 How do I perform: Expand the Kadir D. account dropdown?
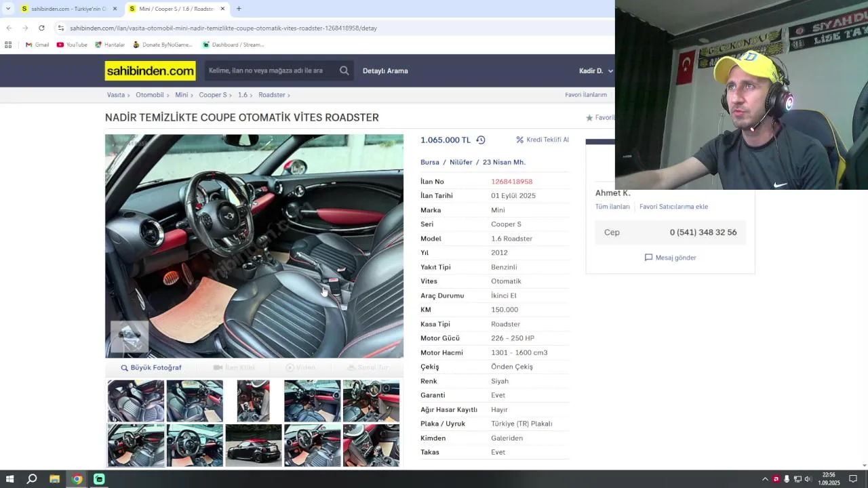pyautogui.click(x=596, y=70)
